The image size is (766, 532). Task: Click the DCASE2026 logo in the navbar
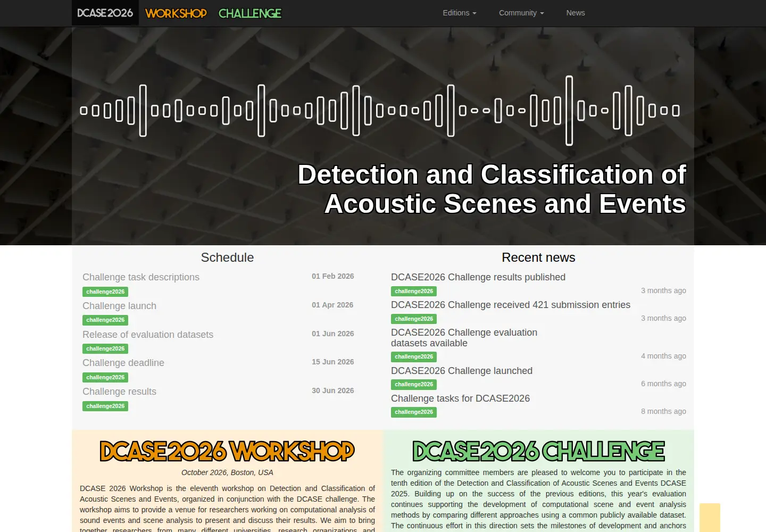click(x=105, y=13)
